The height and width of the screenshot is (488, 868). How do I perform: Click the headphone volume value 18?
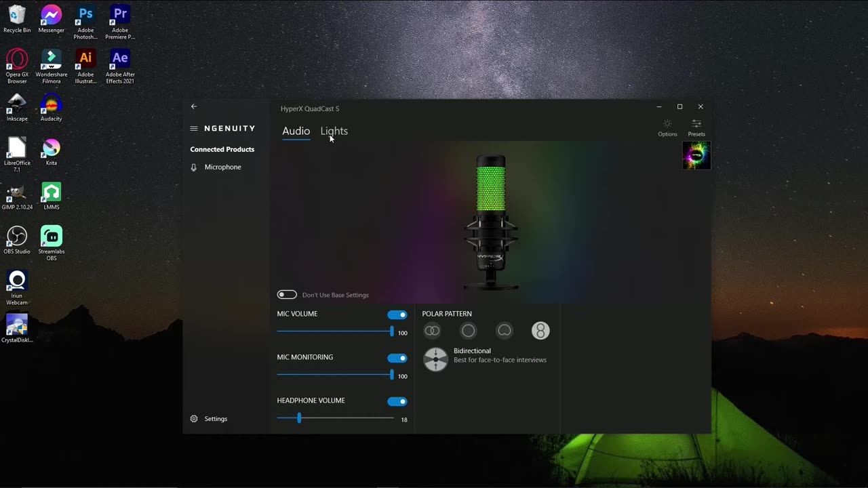404,420
